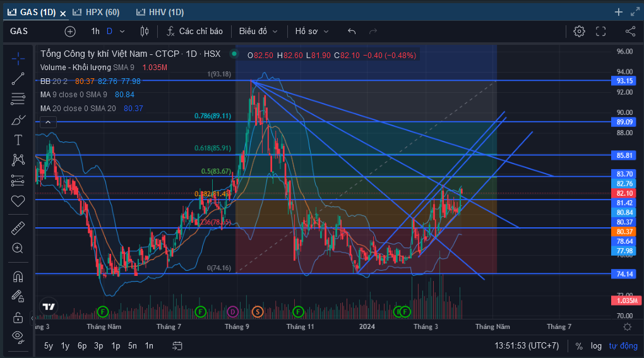Open the chart patterns tool
This screenshot has height=358, width=644.
click(18, 160)
